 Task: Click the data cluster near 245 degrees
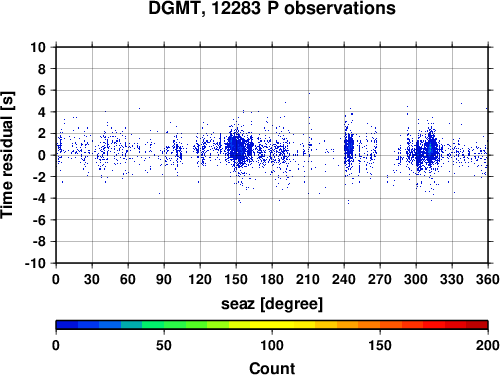coord(349,147)
